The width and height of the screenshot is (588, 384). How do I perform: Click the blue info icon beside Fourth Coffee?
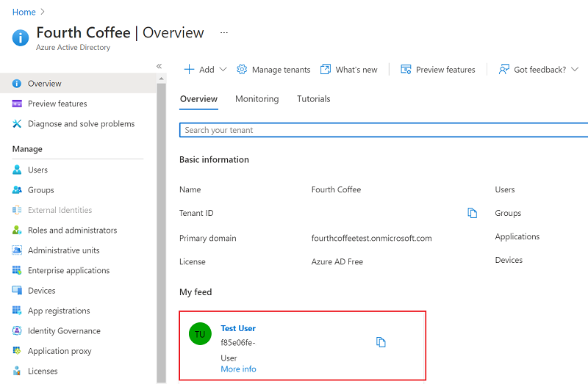click(21, 38)
